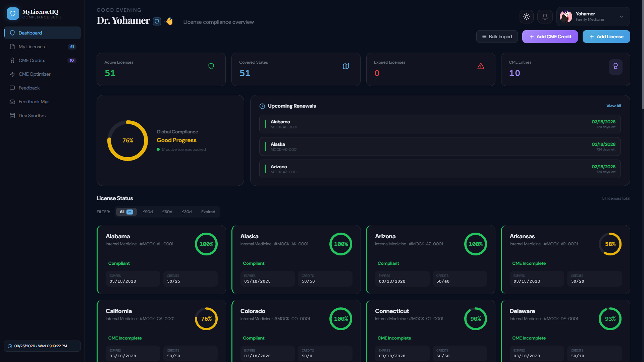This screenshot has width=644, height=362.
Task: Click Expired Licenses warning triangle icon
Action: (x=481, y=66)
